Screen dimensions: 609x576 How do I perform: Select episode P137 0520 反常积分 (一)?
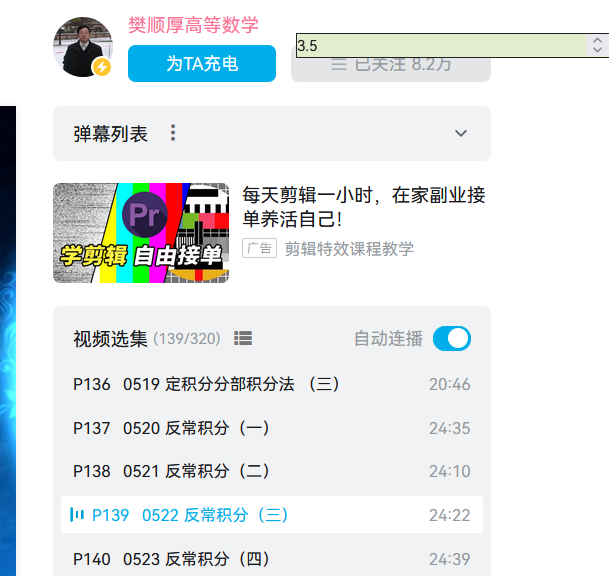tap(272, 428)
